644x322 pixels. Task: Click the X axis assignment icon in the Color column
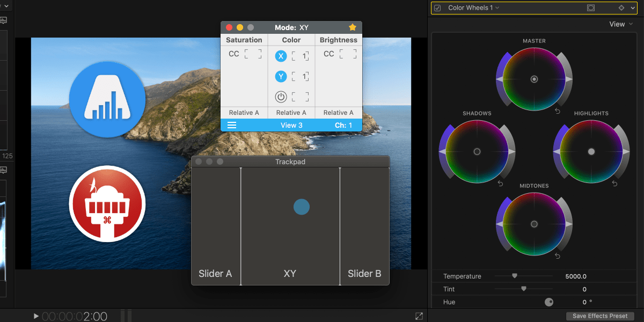point(280,56)
